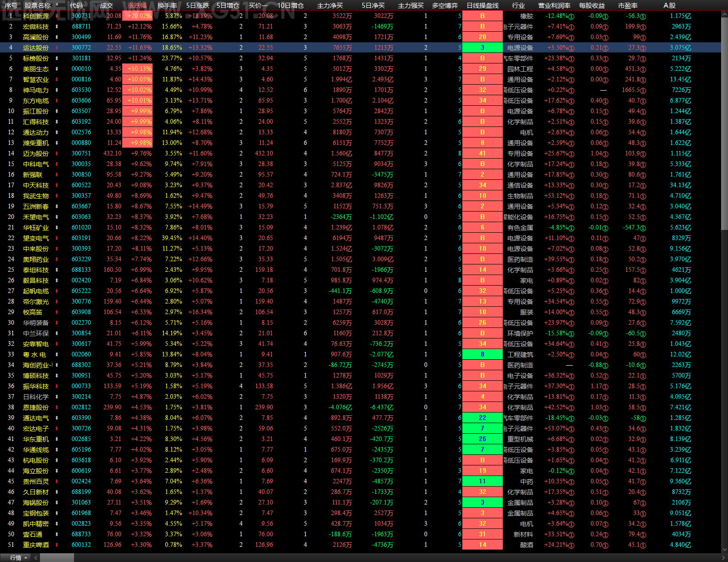Sort by 主力强买 column header
Image resolution: width=728 pixels, height=562 pixels.
click(x=411, y=6)
